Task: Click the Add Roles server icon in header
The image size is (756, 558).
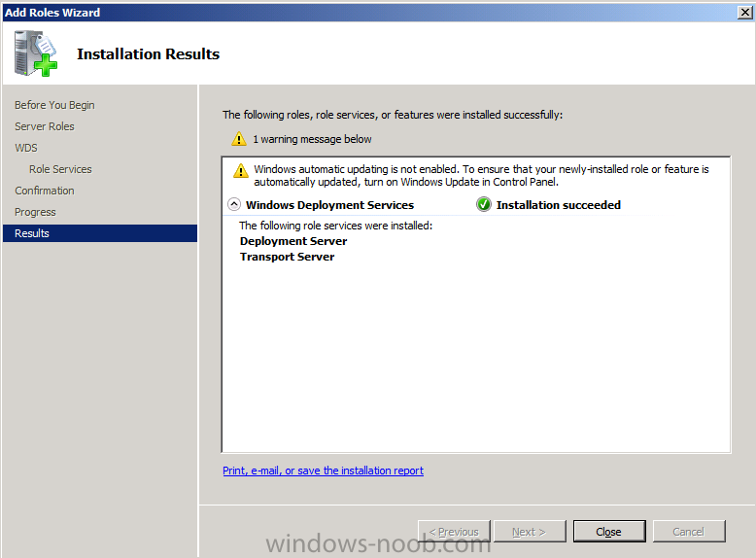Action: [36, 53]
